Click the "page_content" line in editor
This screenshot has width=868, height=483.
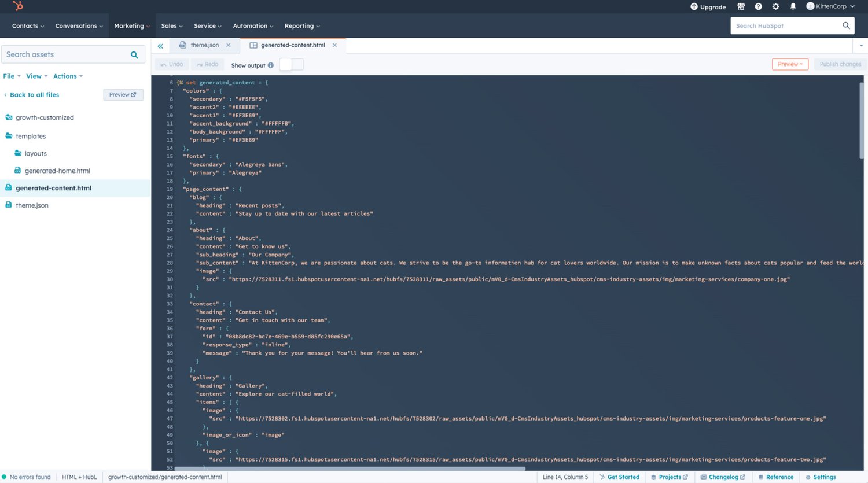[x=212, y=189]
